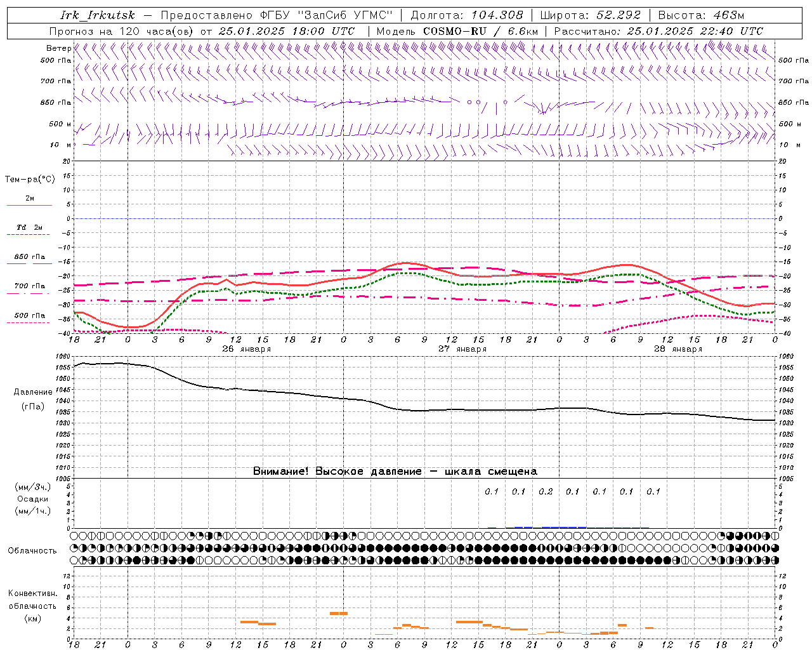Click the 'Ветер' wind panel label
The height and width of the screenshot is (650, 812).
[58, 48]
